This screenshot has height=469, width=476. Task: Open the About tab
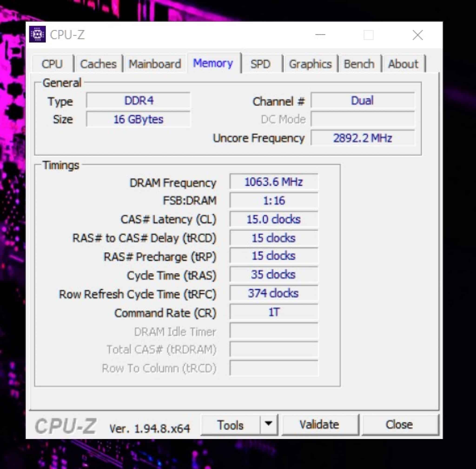[403, 64]
